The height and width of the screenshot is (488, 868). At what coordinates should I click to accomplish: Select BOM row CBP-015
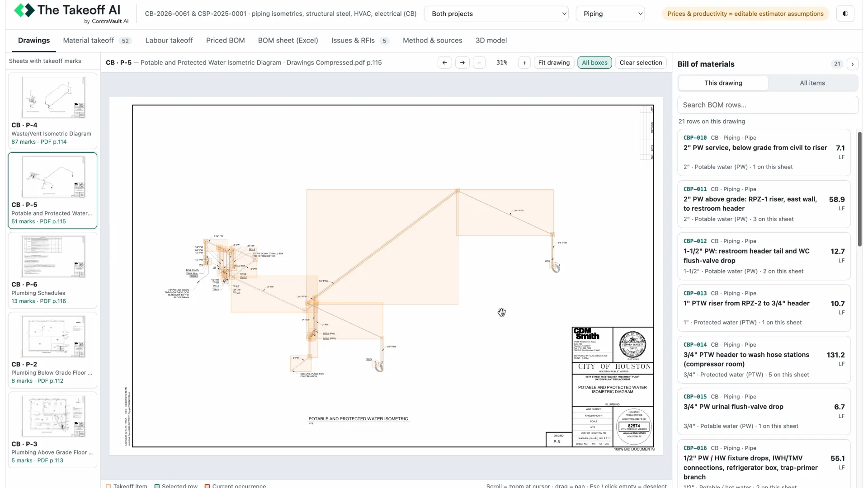[764, 411]
